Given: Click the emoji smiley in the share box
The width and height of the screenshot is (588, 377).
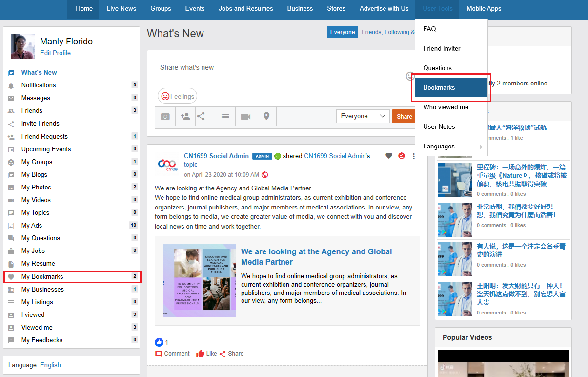Looking at the screenshot, I should 410,76.
